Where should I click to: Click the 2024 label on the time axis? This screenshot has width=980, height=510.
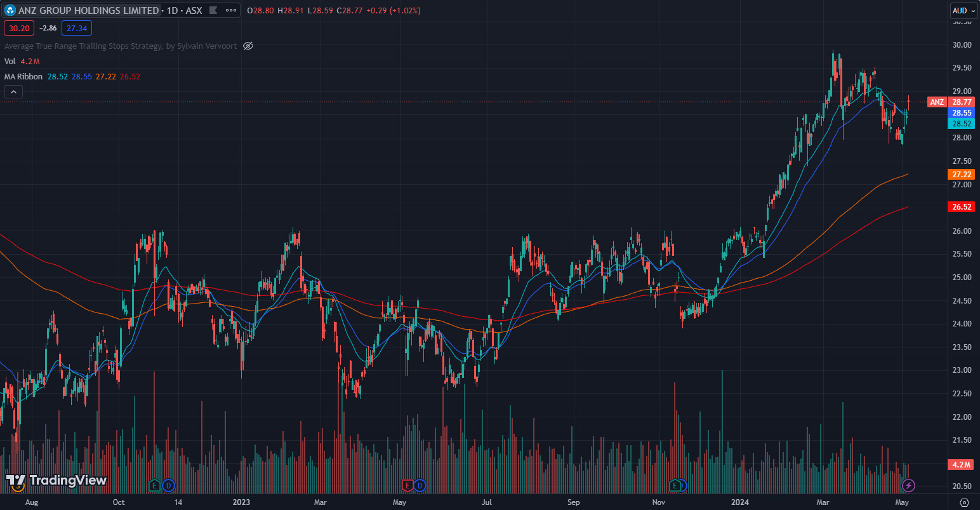coord(740,502)
